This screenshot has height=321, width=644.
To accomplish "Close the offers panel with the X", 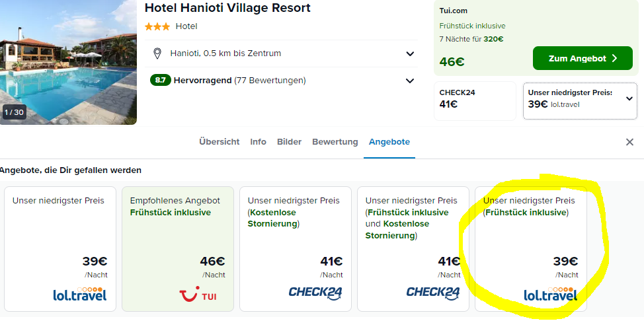I will 629,142.
